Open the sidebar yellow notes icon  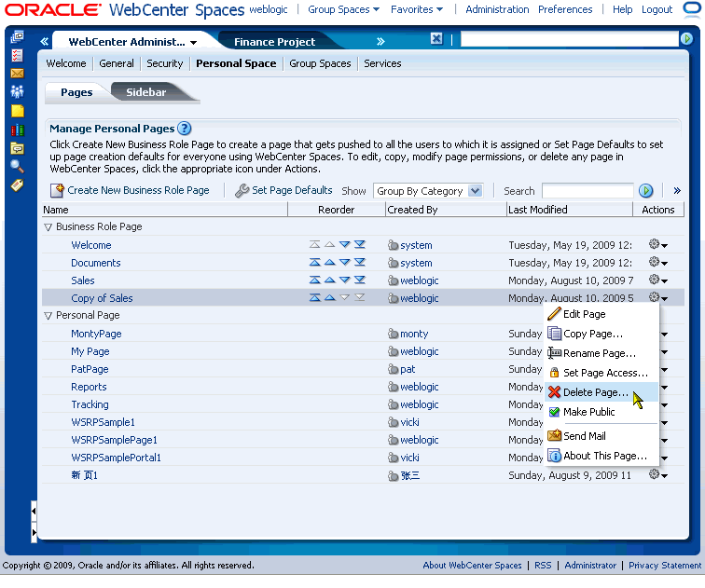tap(18, 111)
